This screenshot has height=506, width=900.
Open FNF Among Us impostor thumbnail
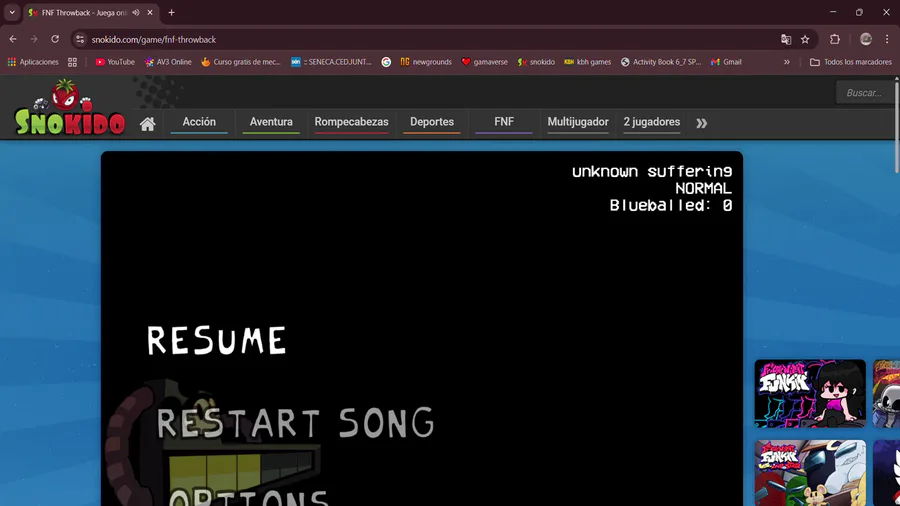click(x=810, y=473)
